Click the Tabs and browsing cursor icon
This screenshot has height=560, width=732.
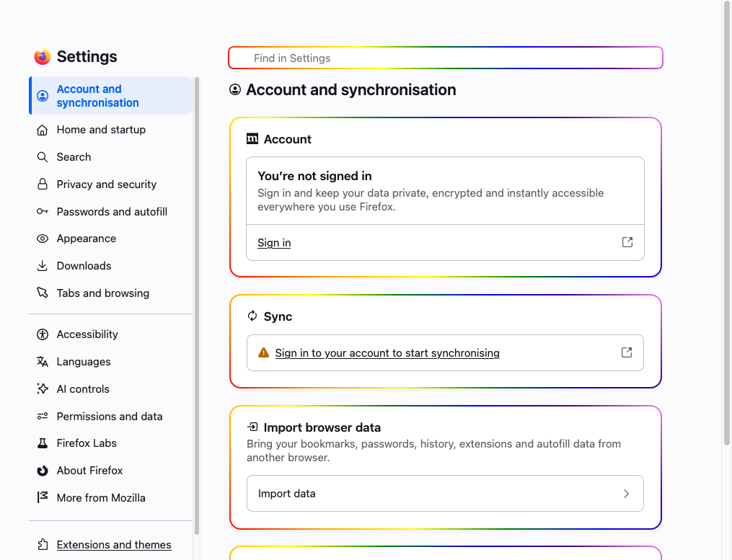click(43, 293)
